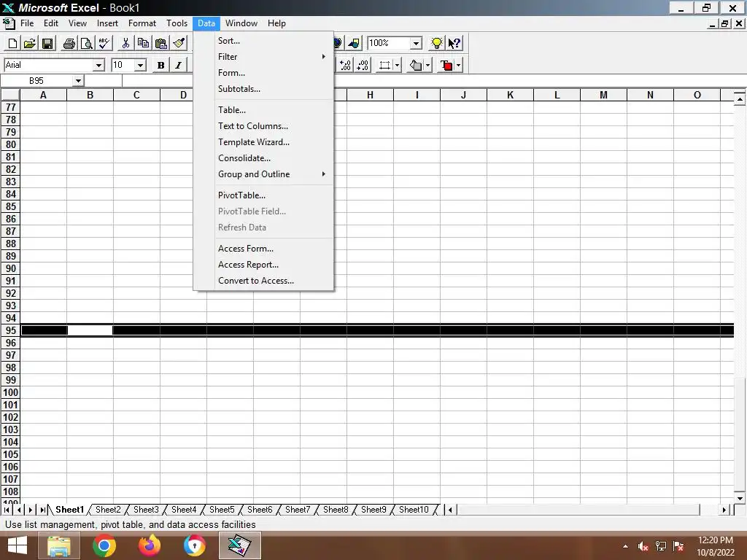This screenshot has width=747, height=560.
Task: Open the File menu
Action: coord(27,23)
